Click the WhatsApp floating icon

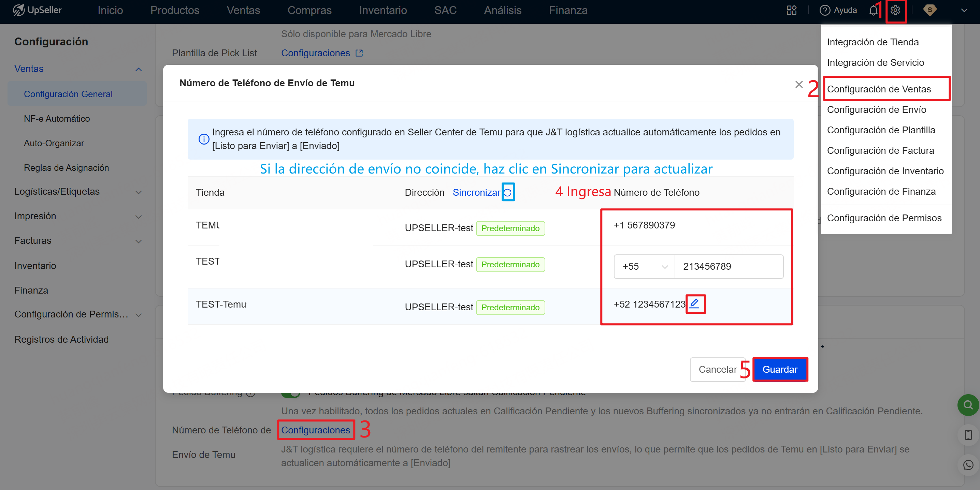coord(968,465)
